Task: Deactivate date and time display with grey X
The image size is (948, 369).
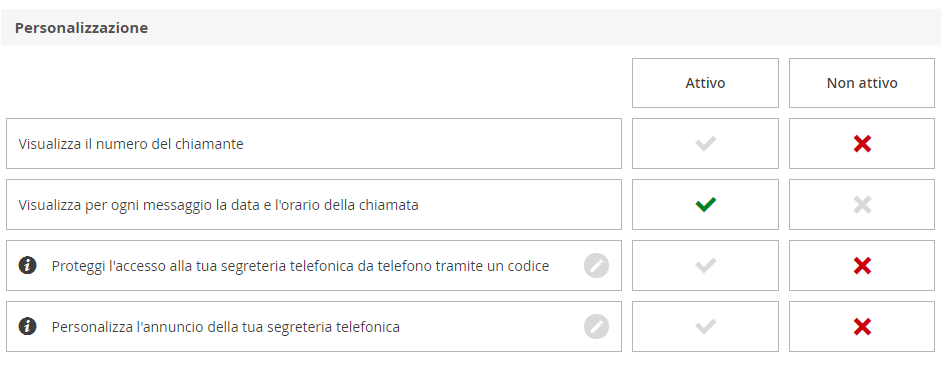Action: pyautogui.click(x=862, y=204)
